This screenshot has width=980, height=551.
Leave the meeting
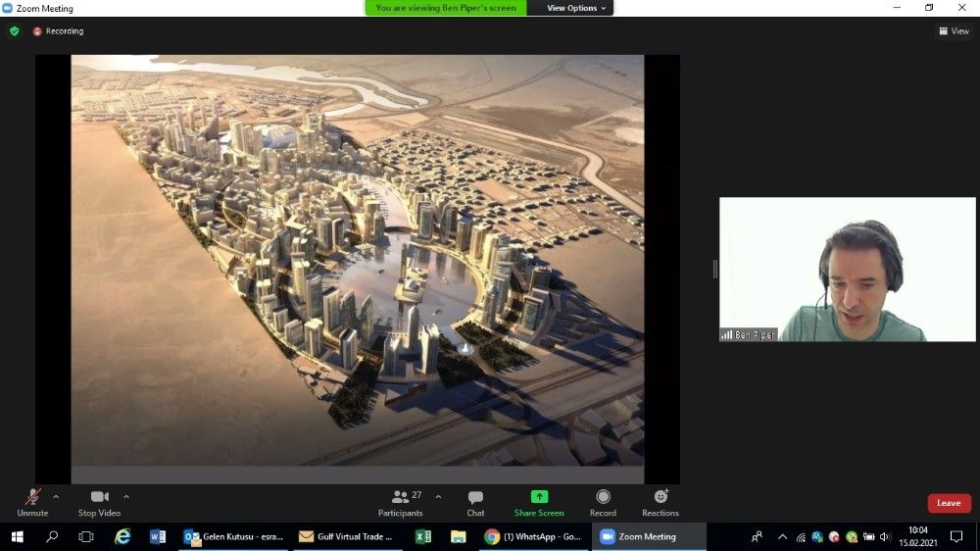pyautogui.click(x=949, y=503)
